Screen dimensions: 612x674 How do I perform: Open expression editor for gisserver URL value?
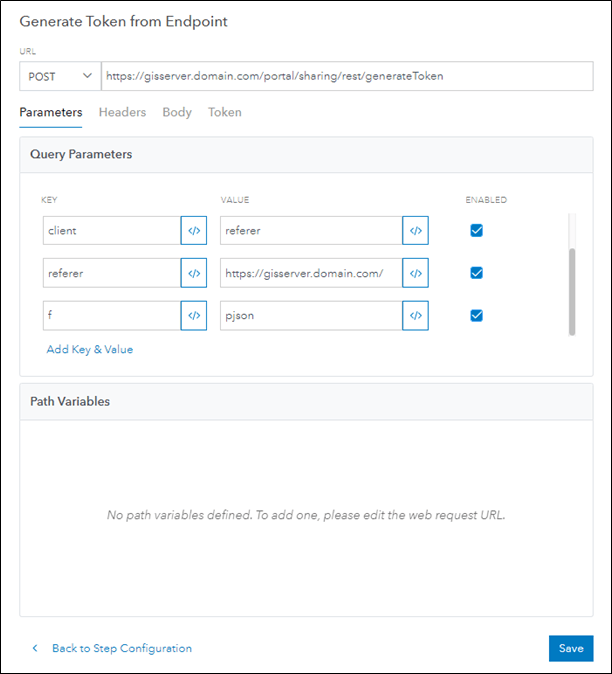(416, 273)
